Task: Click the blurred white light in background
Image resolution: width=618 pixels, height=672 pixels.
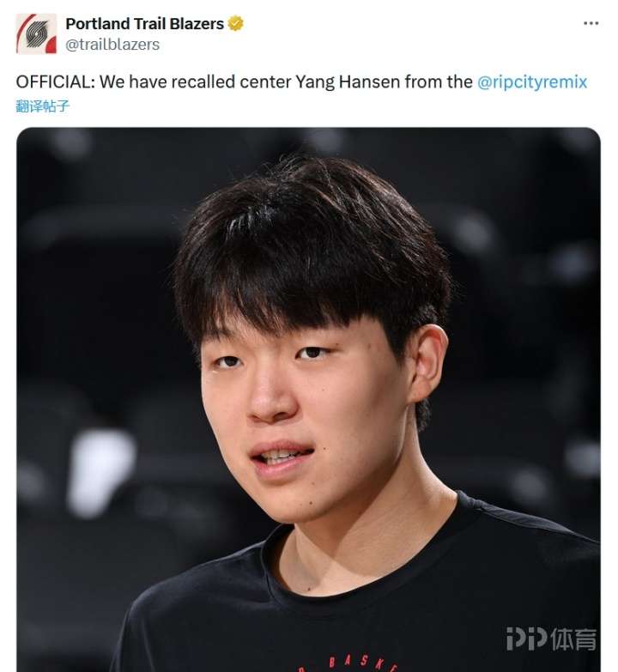Action: (100, 471)
